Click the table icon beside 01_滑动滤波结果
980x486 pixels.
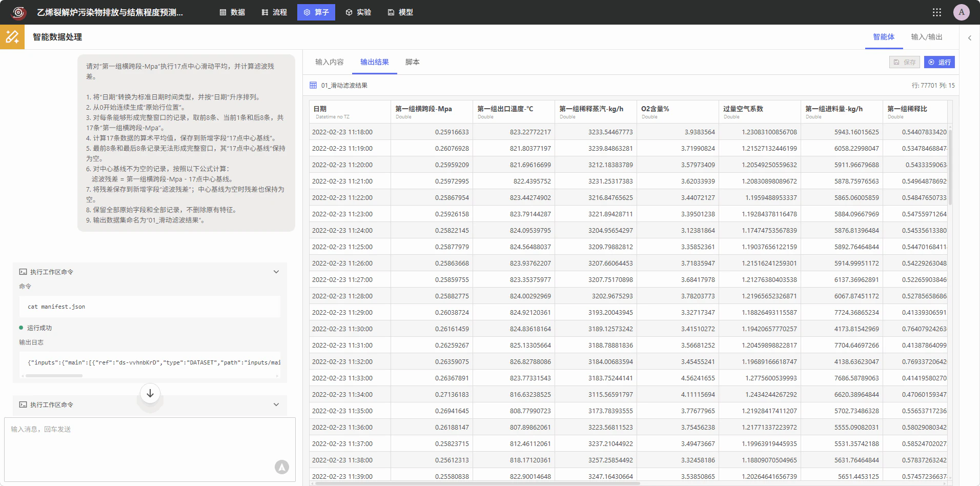click(313, 85)
